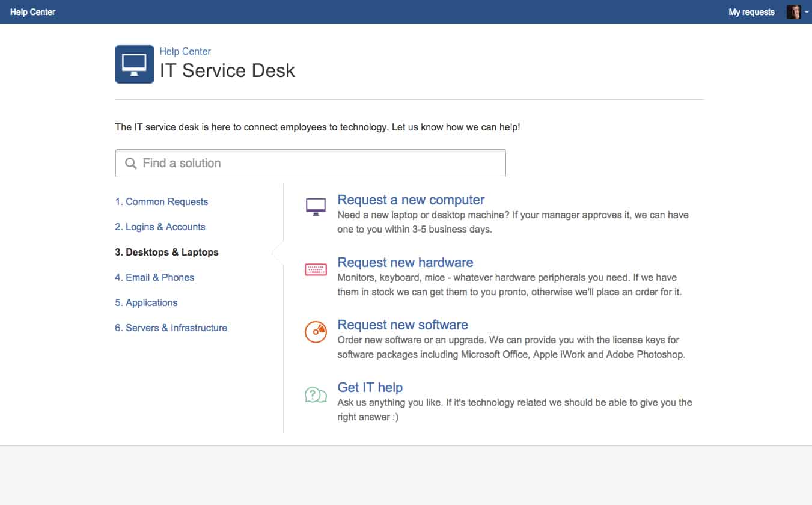Viewport: 812px width, 505px height.
Task: Expand the profile dropdown arrow next to the avatar
Action: tap(807, 12)
